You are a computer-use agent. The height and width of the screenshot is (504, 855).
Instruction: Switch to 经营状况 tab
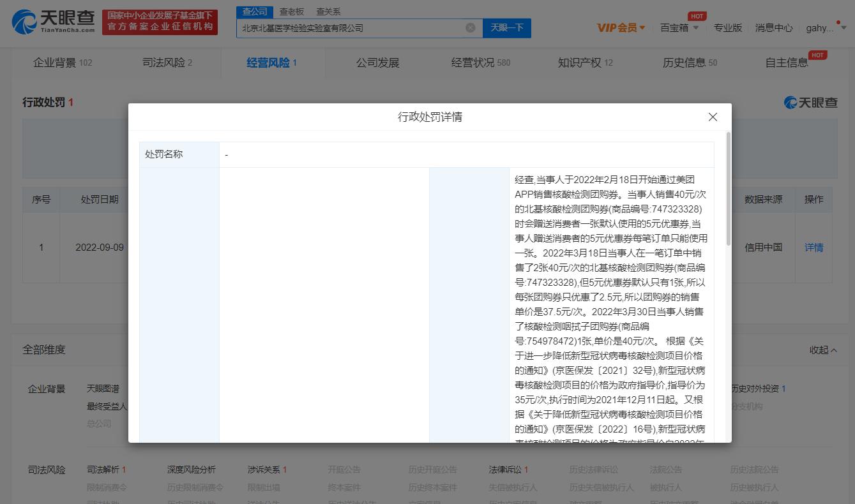[481, 63]
